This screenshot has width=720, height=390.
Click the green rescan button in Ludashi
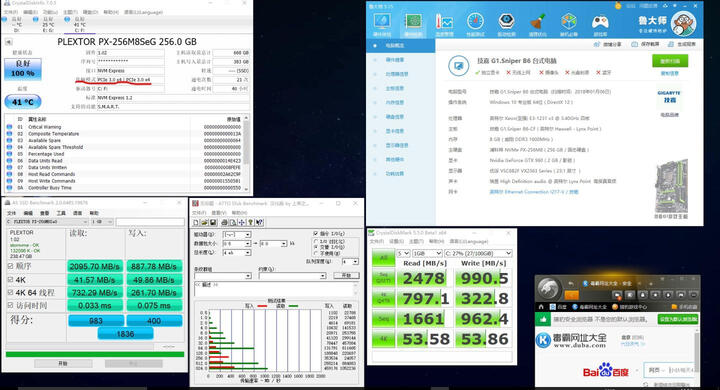[670, 61]
